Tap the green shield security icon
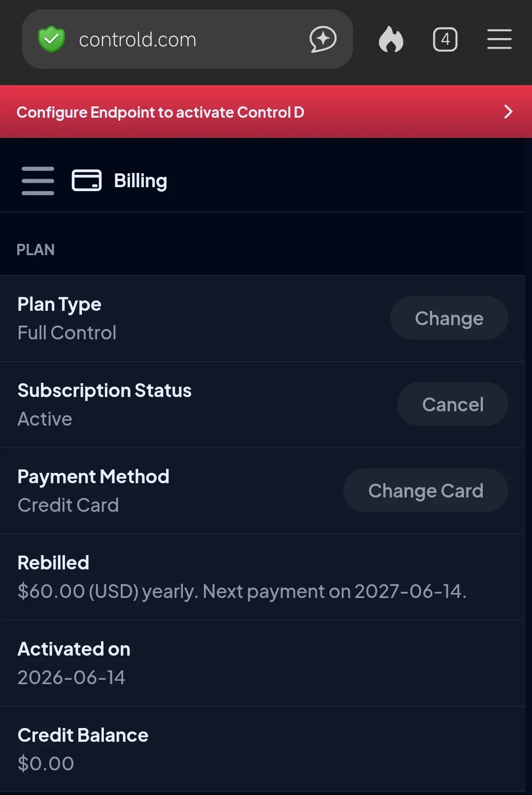 51,39
